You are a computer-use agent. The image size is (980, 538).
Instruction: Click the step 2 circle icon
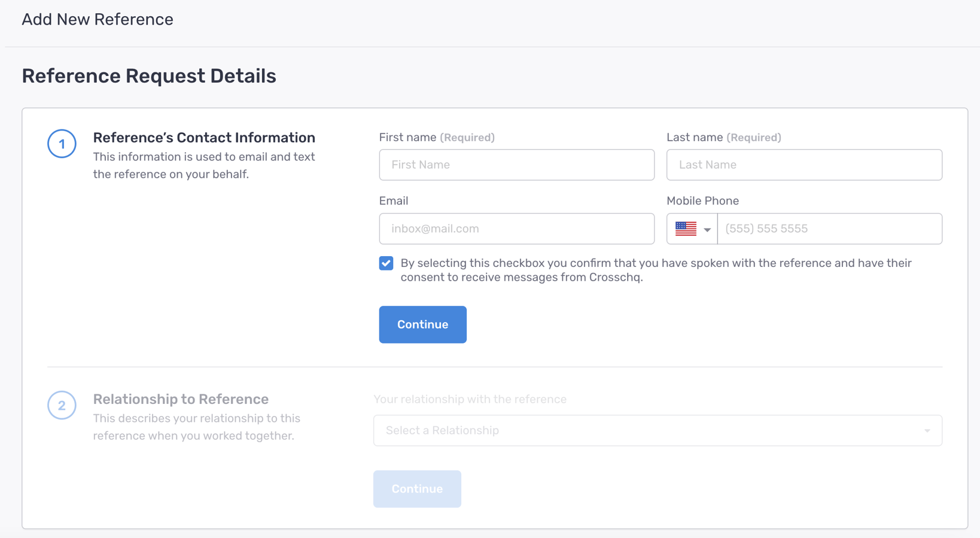tap(62, 406)
